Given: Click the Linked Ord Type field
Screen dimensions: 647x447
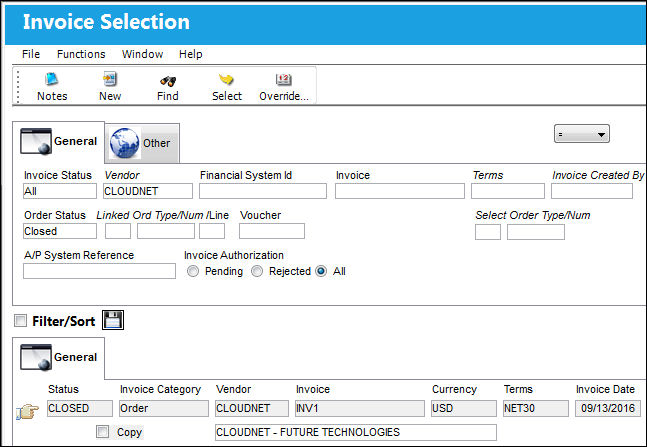Looking at the screenshot, I should 118,231.
